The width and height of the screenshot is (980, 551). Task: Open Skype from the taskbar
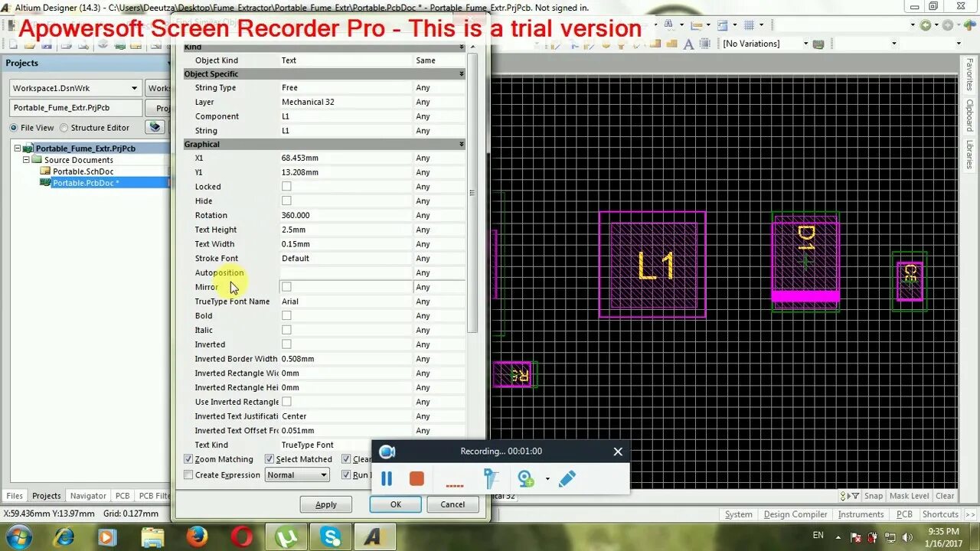(x=331, y=536)
